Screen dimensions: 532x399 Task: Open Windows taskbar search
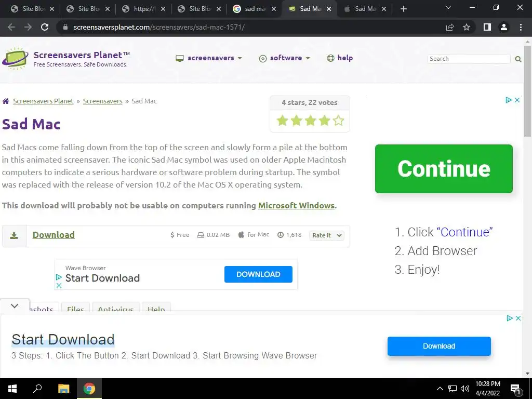[x=37, y=389]
